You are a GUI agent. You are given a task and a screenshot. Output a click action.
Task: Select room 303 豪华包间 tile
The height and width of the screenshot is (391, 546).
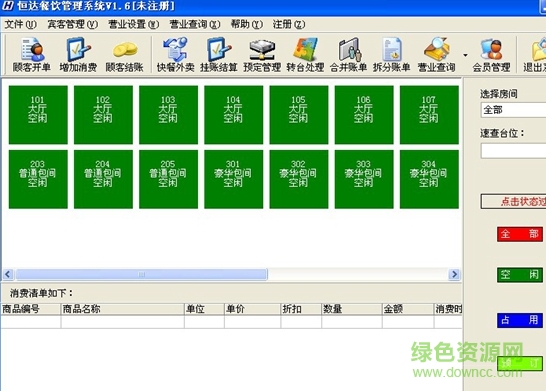364,179
